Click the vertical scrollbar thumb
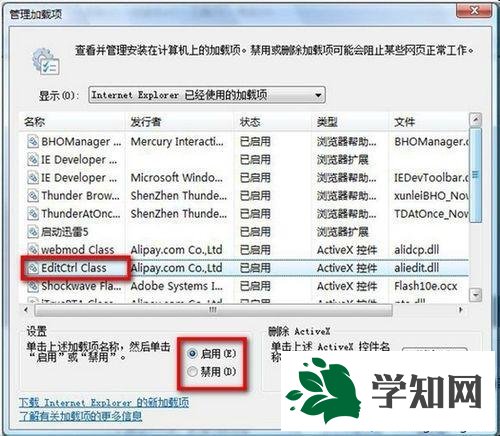500x436 pixels. point(476,175)
